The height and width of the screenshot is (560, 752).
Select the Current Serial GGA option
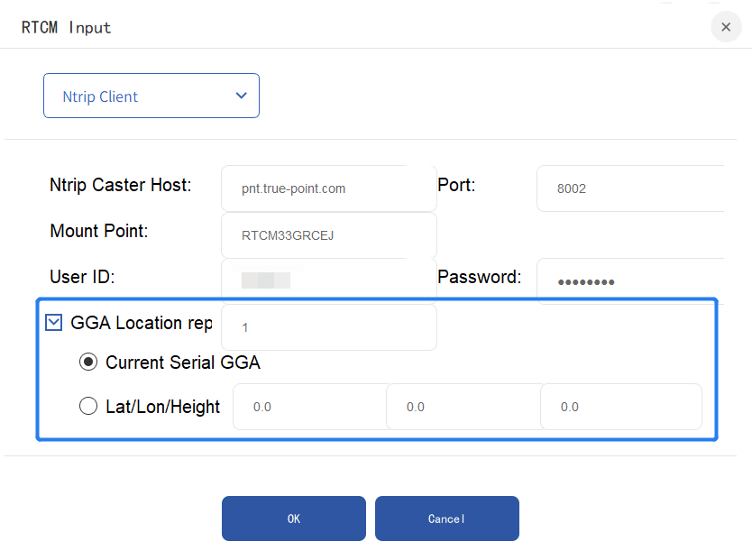click(88, 363)
